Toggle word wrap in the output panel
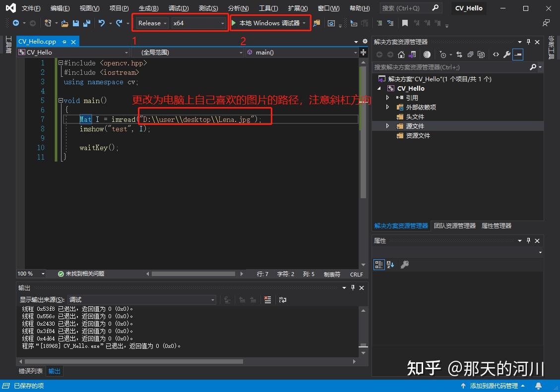The height and width of the screenshot is (392, 560). pyautogui.click(x=282, y=299)
